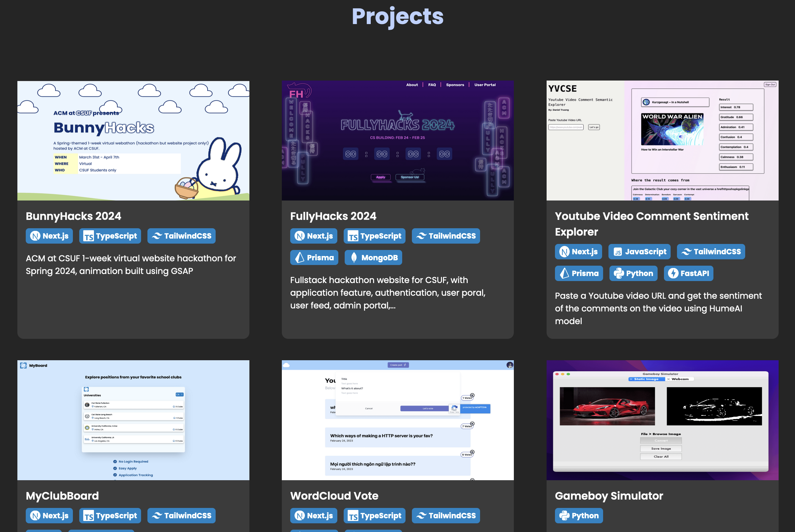Open the YVCSE project preview image

662,140
